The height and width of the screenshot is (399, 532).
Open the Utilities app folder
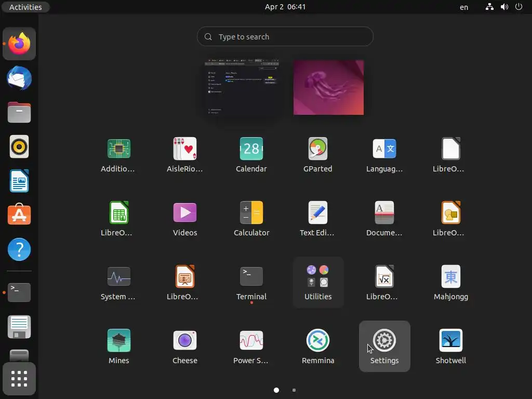[318, 282]
